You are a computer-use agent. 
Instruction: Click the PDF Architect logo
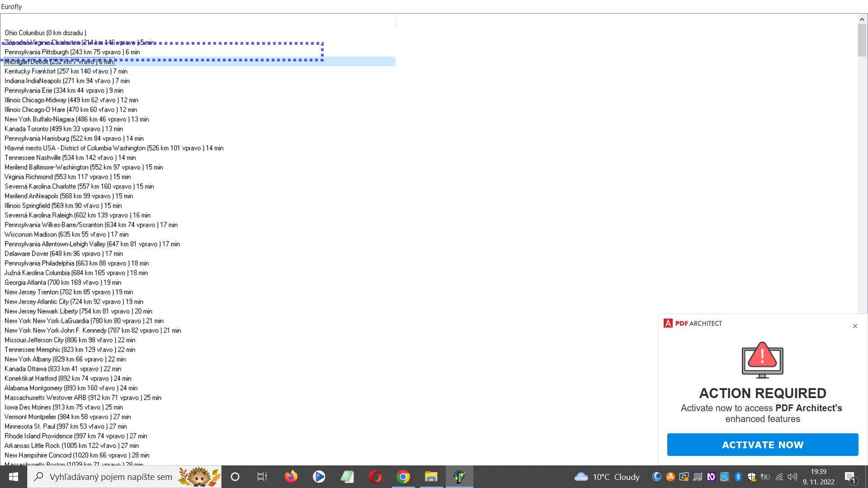point(693,324)
